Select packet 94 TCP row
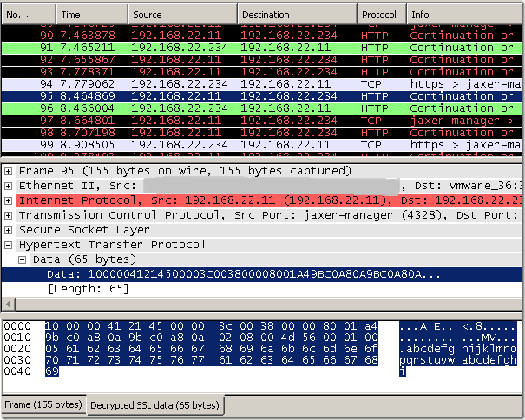The height and width of the screenshot is (420, 525). 261,84
